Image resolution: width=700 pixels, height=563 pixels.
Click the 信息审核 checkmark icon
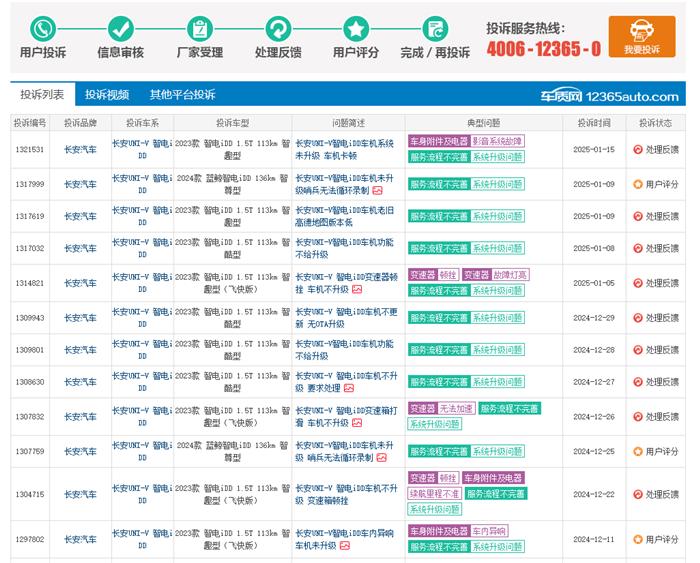pyautogui.click(x=121, y=28)
